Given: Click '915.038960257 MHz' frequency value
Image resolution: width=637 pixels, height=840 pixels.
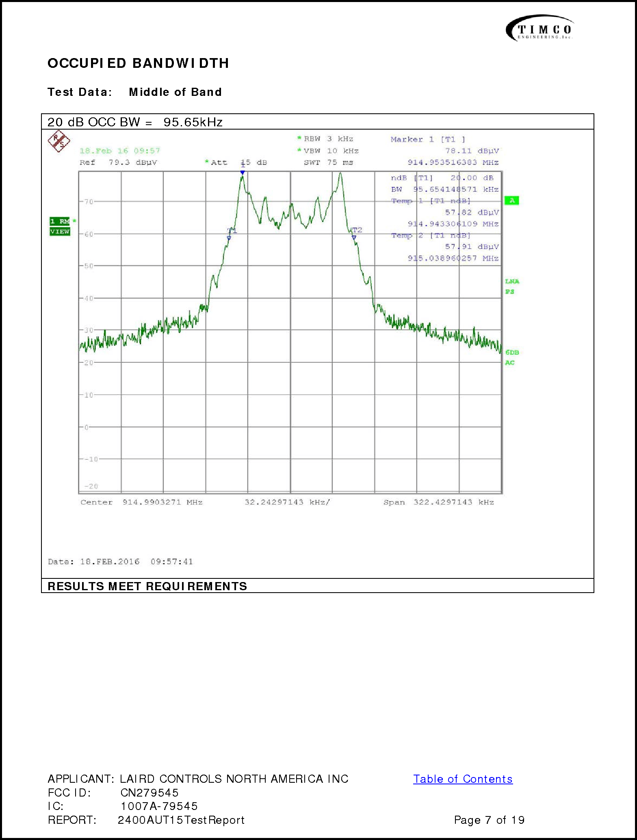Looking at the screenshot, I should point(453,258).
